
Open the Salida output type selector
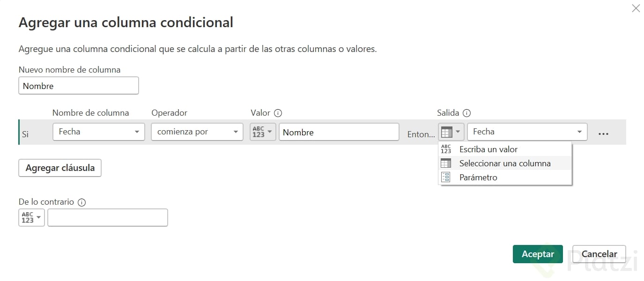point(451,132)
